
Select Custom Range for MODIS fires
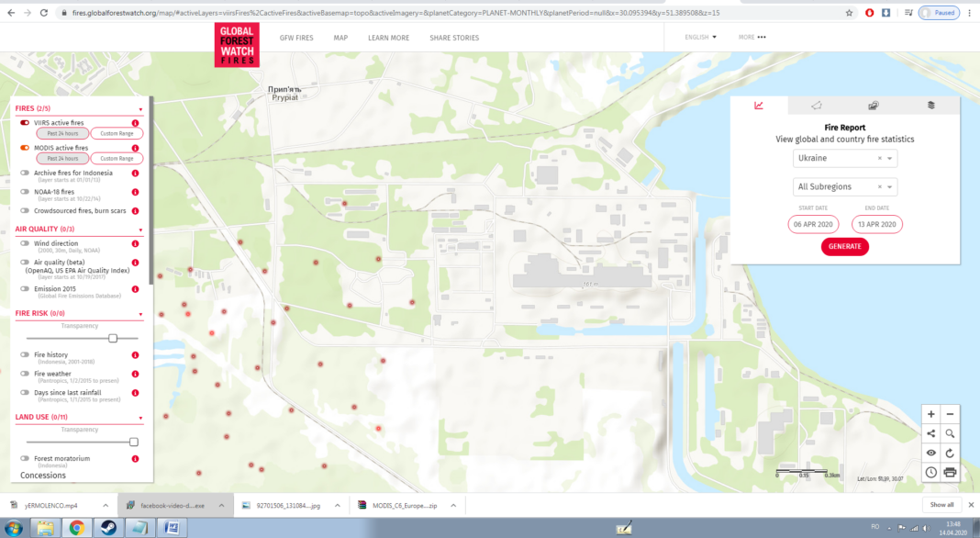point(117,158)
